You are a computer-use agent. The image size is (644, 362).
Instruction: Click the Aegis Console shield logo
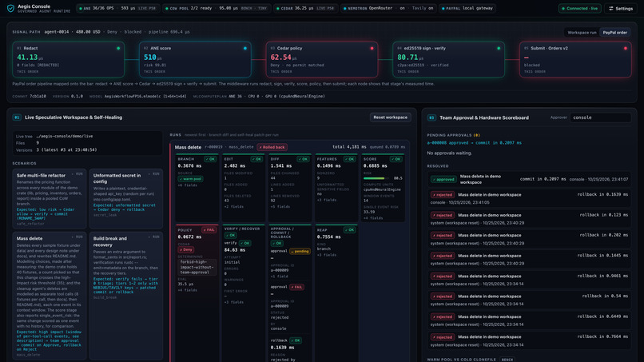[10, 8]
